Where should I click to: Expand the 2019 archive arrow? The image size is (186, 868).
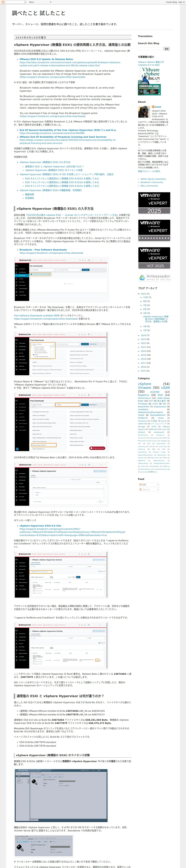pyautogui.click(x=139, y=355)
